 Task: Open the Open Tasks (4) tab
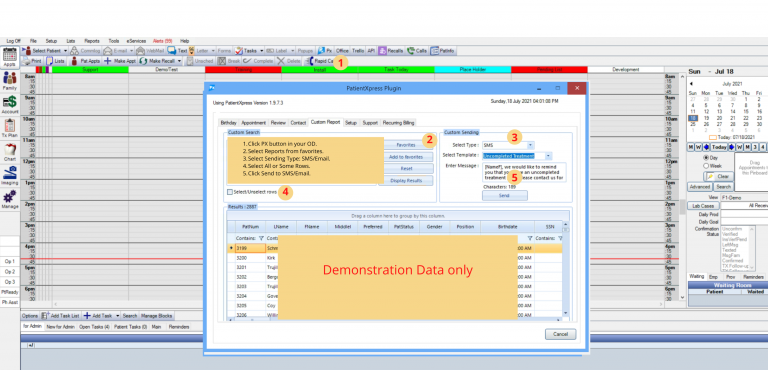(95, 327)
